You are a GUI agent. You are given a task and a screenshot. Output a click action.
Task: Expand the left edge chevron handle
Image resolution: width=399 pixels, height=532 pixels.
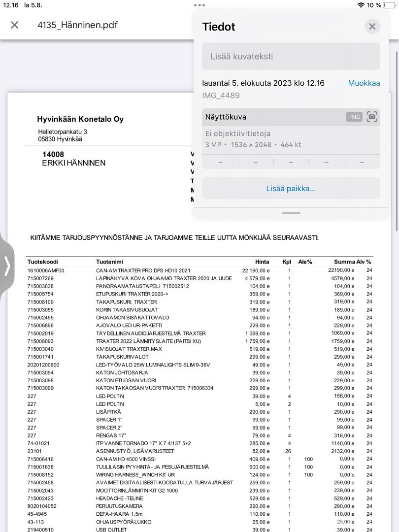coord(7,266)
